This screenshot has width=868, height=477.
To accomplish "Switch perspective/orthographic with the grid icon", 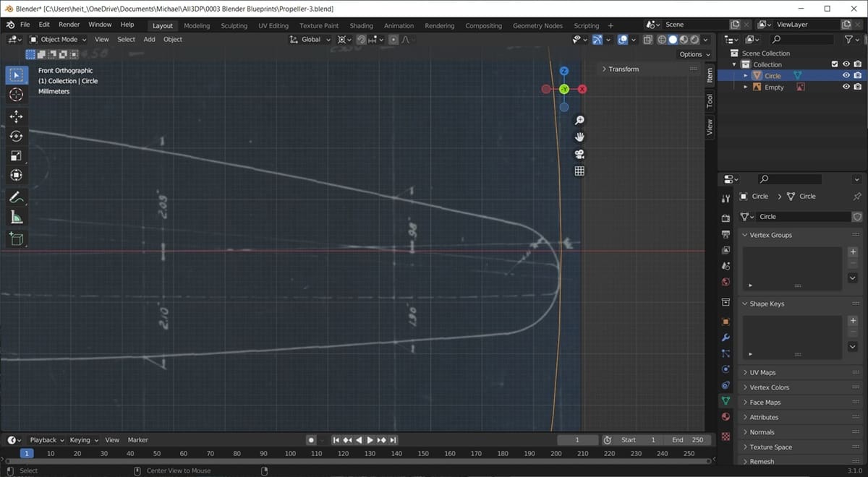I will (x=579, y=171).
